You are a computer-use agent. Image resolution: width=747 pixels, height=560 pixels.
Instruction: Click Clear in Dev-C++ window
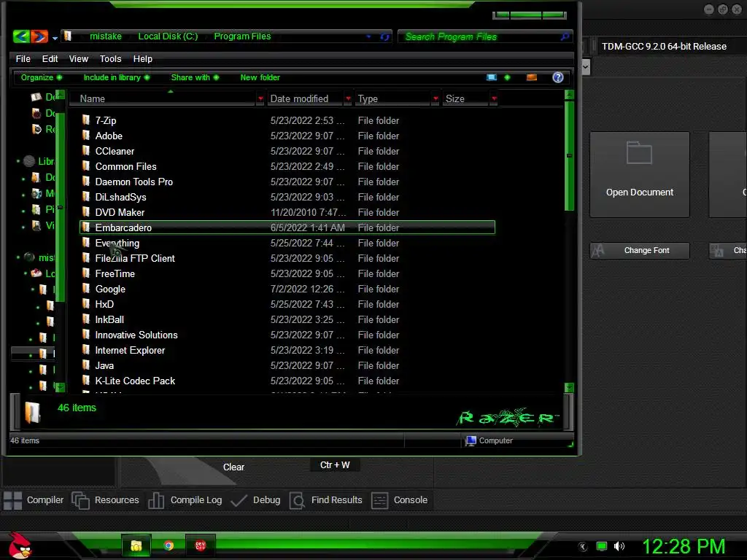(233, 467)
